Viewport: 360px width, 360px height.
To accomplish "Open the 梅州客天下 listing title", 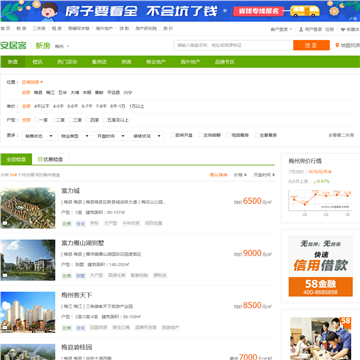I will (x=77, y=295).
